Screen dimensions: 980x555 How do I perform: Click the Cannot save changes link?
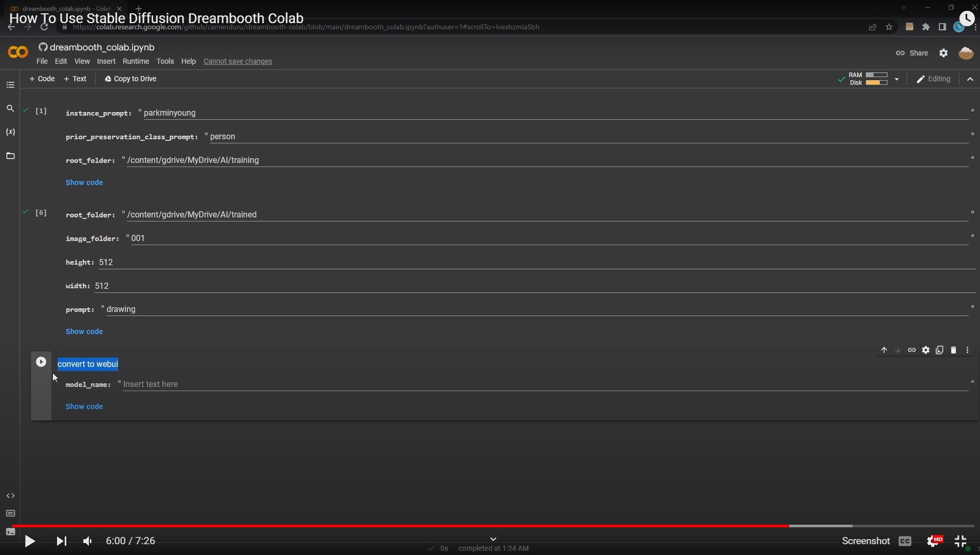point(238,61)
